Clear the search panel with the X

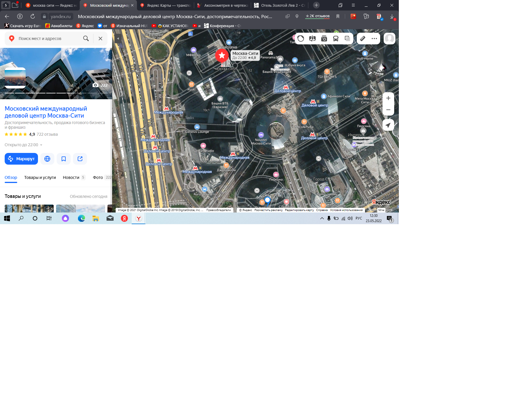click(100, 39)
